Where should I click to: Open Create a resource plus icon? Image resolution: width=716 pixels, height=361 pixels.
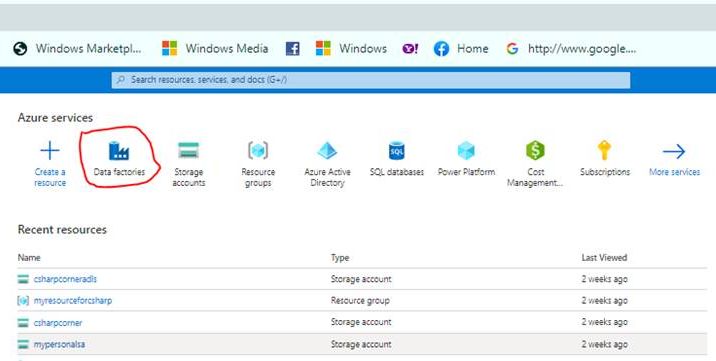click(50, 150)
